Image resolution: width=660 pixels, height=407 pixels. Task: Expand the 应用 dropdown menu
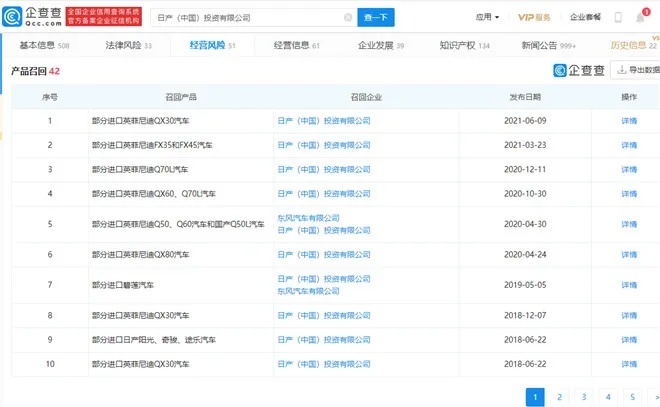487,17
